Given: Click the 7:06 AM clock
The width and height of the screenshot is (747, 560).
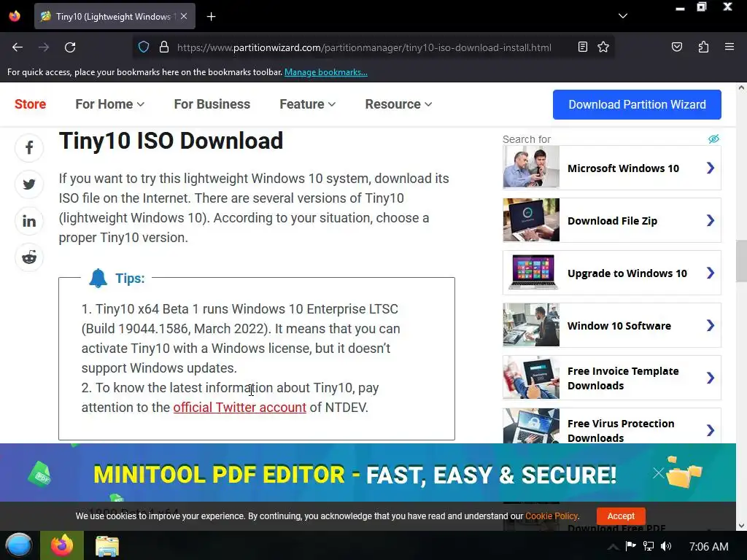Looking at the screenshot, I should (x=709, y=546).
